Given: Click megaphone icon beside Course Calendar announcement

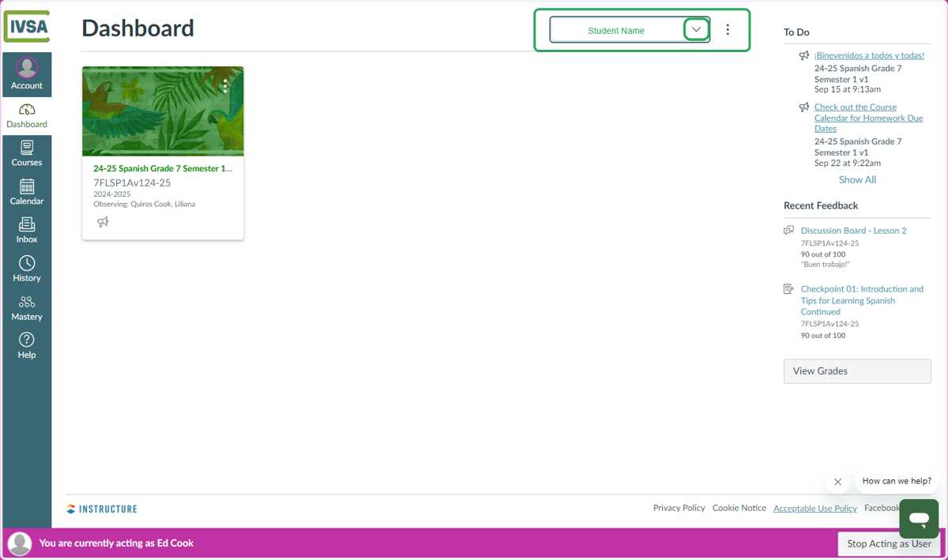Looking at the screenshot, I should click(804, 107).
